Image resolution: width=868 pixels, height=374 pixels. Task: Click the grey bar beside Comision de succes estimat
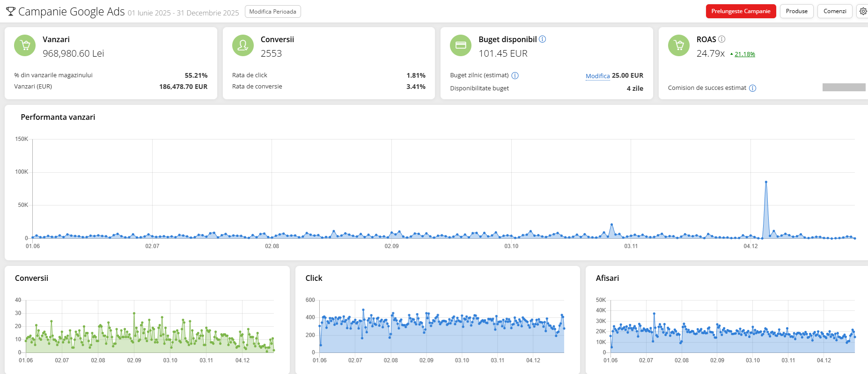[844, 88]
